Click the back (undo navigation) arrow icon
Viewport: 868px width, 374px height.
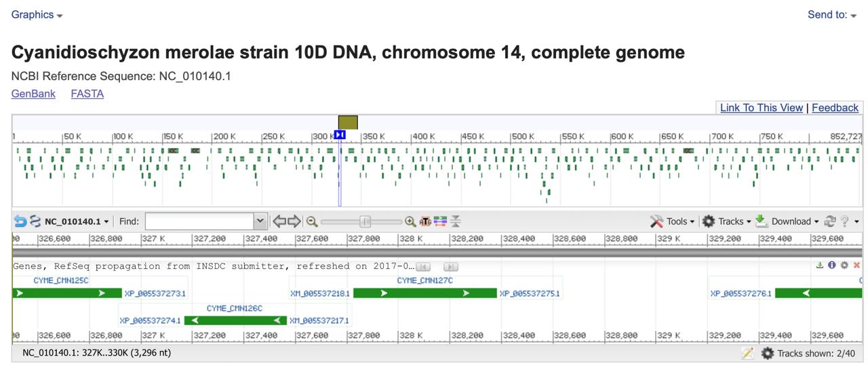[x=20, y=221]
